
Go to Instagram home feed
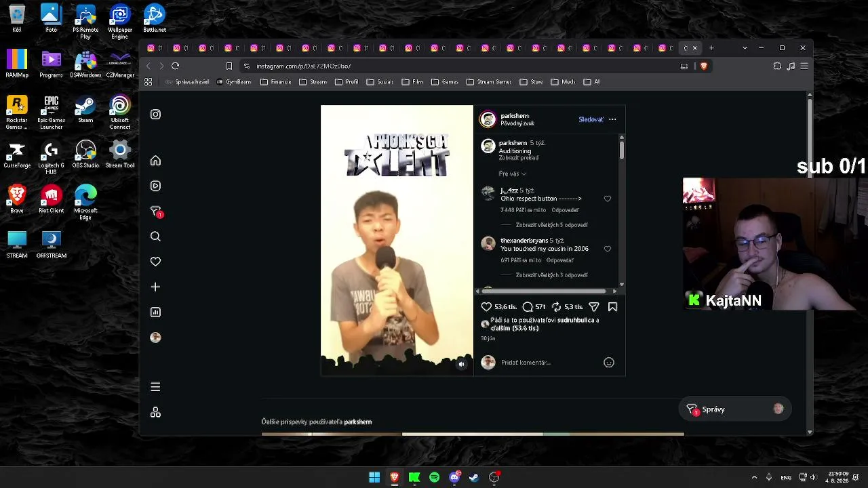[x=155, y=161]
